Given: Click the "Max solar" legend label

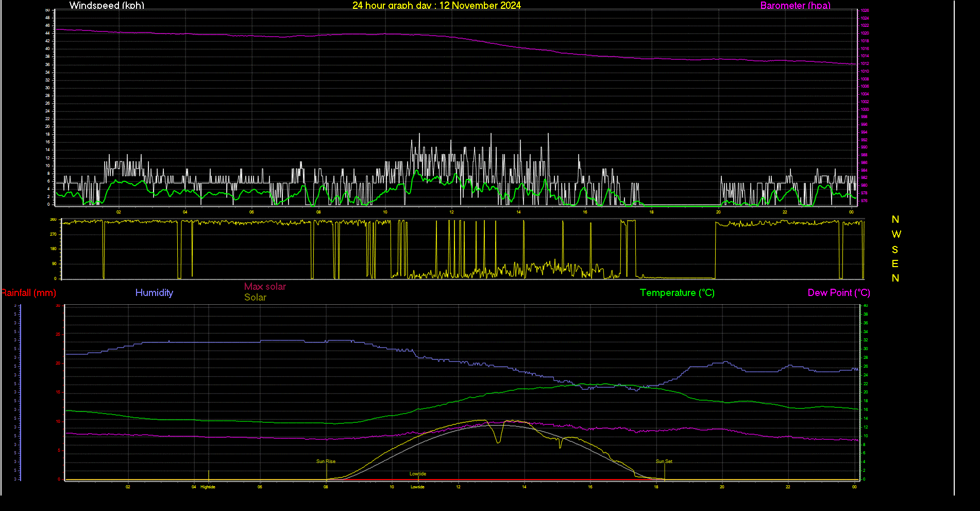Looking at the screenshot, I should pyautogui.click(x=265, y=286).
